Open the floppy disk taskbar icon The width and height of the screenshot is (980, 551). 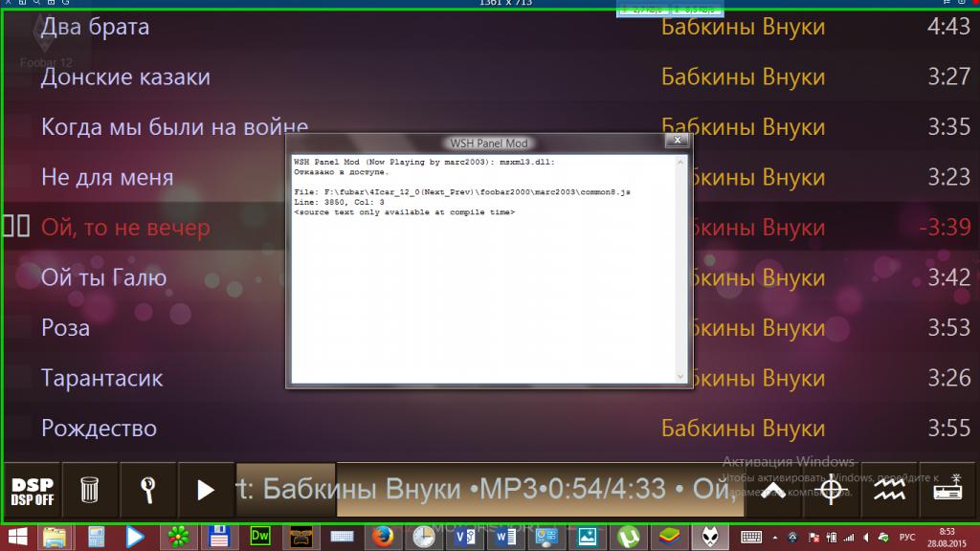pos(219,537)
